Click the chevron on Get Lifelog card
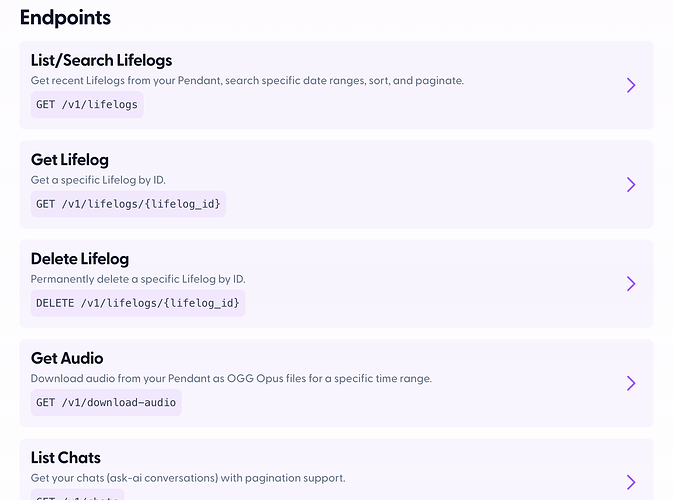The height and width of the screenshot is (500, 673). [631, 184]
